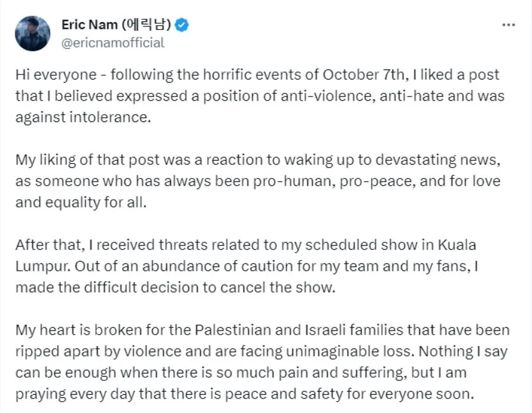The height and width of the screenshot is (413, 532).
Task: Click the "Hi everyone" opening line
Action: pos(56,74)
